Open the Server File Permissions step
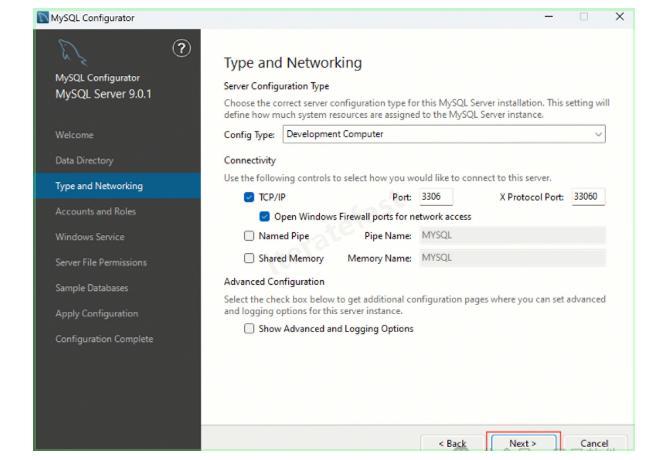The height and width of the screenshot is (460, 669). pos(101,262)
